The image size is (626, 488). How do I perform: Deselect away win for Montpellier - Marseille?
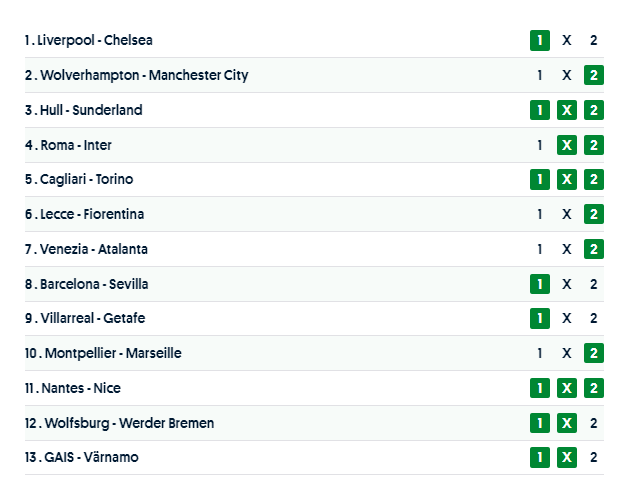[x=594, y=353]
